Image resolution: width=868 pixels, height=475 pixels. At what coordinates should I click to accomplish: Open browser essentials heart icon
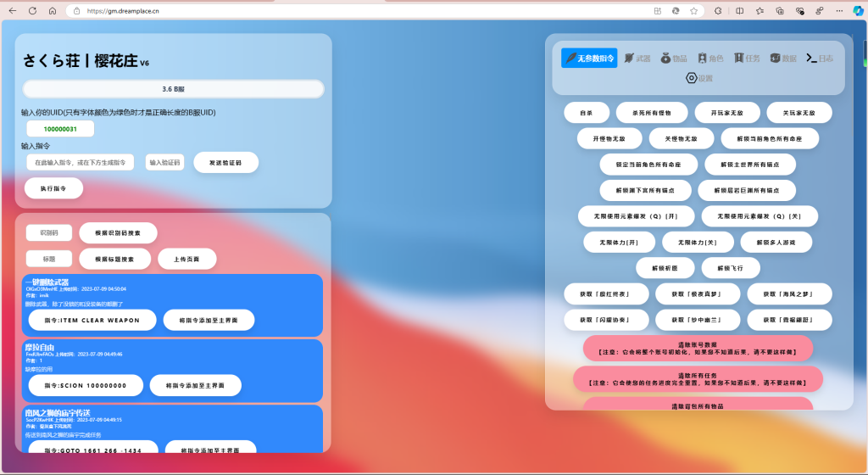coord(799,10)
